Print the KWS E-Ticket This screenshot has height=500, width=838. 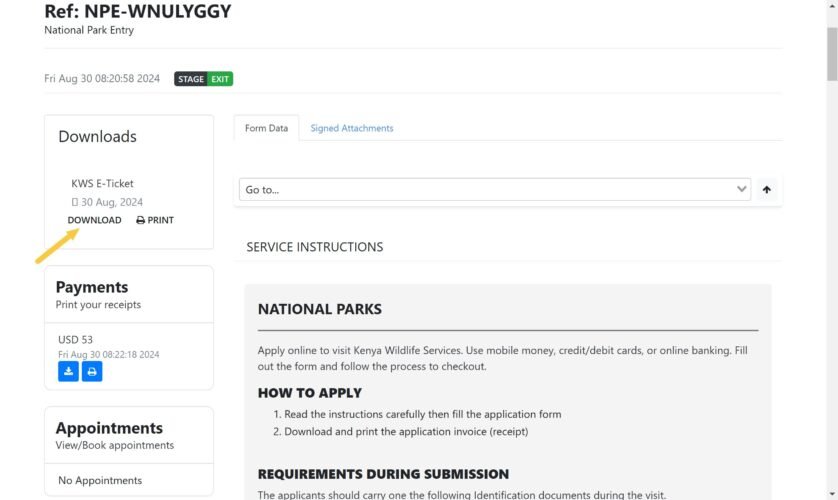pyautogui.click(x=155, y=220)
